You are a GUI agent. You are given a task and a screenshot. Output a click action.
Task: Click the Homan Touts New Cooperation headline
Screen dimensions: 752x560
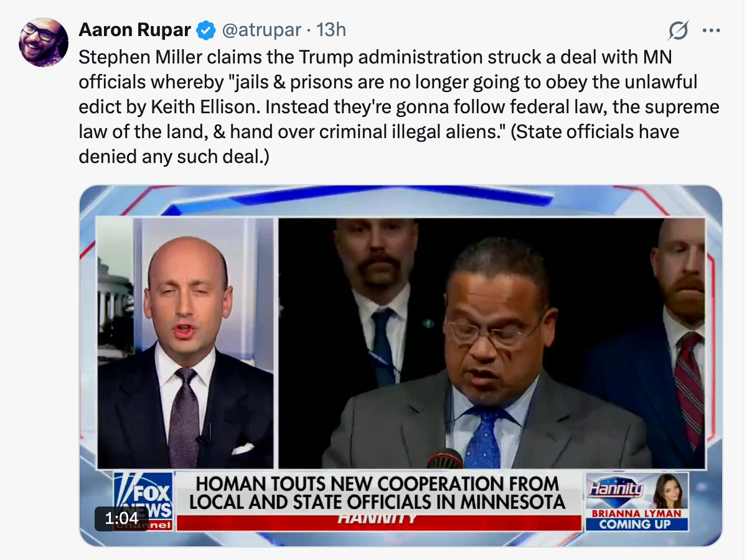click(377, 492)
